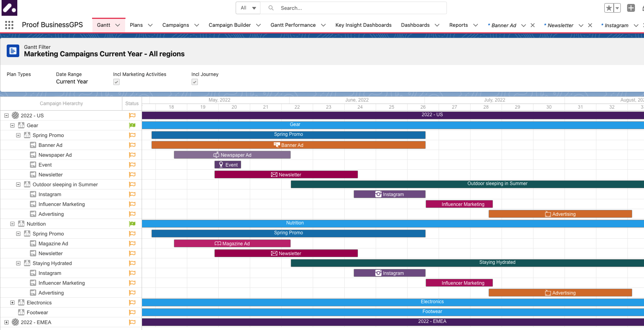Image resolution: width=644 pixels, height=330 pixels.
Task: Click the Magazine Ad activity icon in hierarchy
Action: (33, 243)
